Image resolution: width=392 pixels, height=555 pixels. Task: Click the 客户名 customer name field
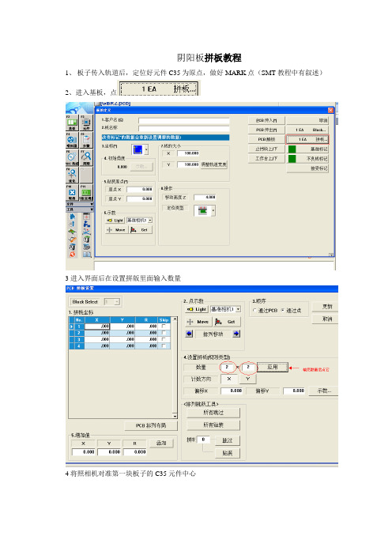pos(183,121)
